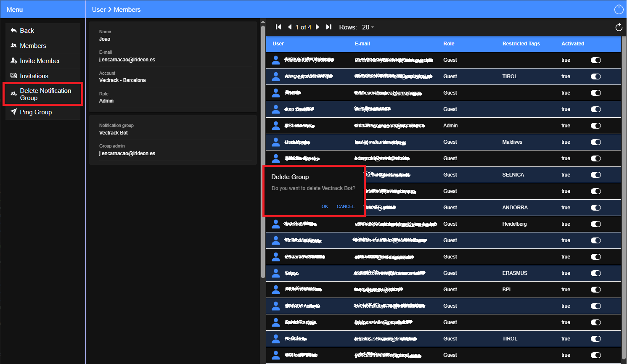Click user avatar icon in the ERASMUS row
627x364 pixels.
click(x=276, y=273)
